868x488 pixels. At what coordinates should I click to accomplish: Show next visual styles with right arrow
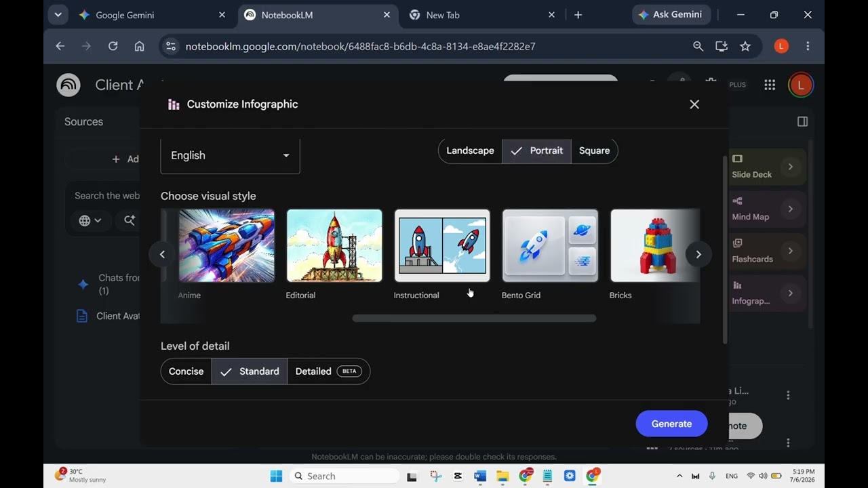click(698, 254)
